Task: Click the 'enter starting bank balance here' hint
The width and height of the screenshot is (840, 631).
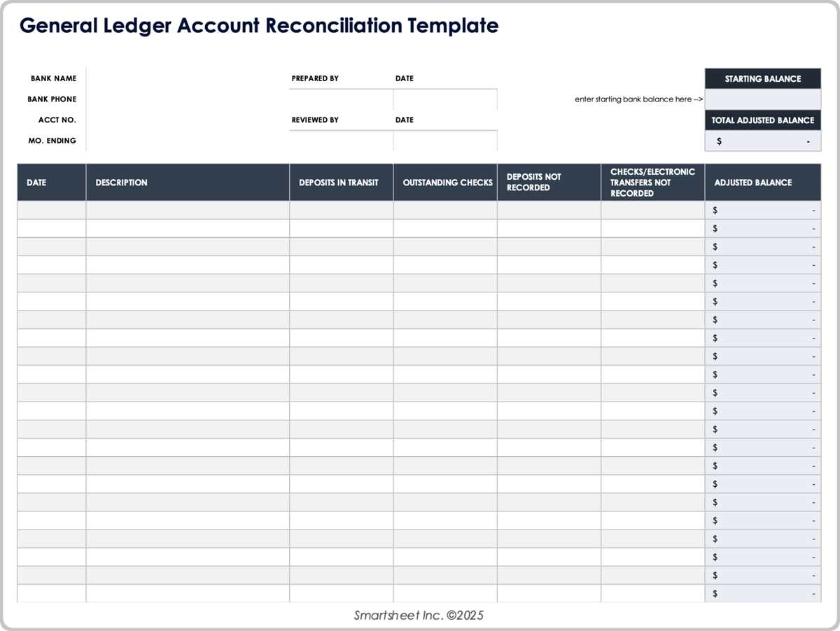Action: (639, 99)
